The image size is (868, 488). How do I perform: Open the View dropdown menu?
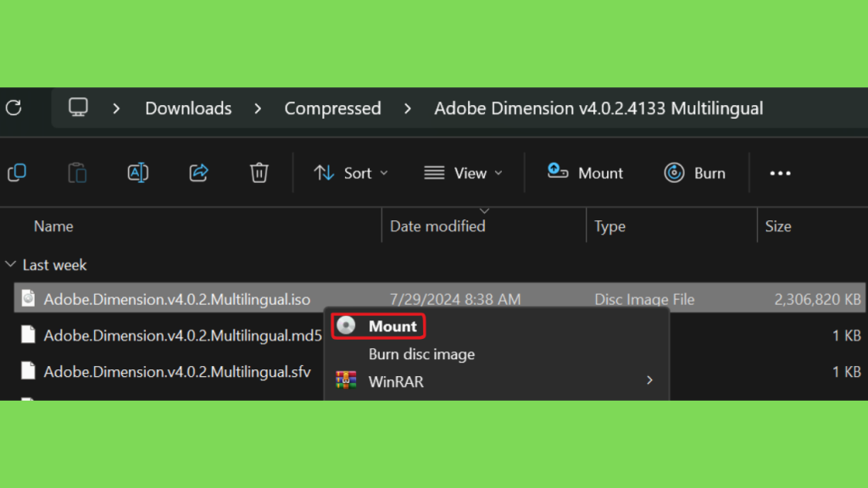464,173
